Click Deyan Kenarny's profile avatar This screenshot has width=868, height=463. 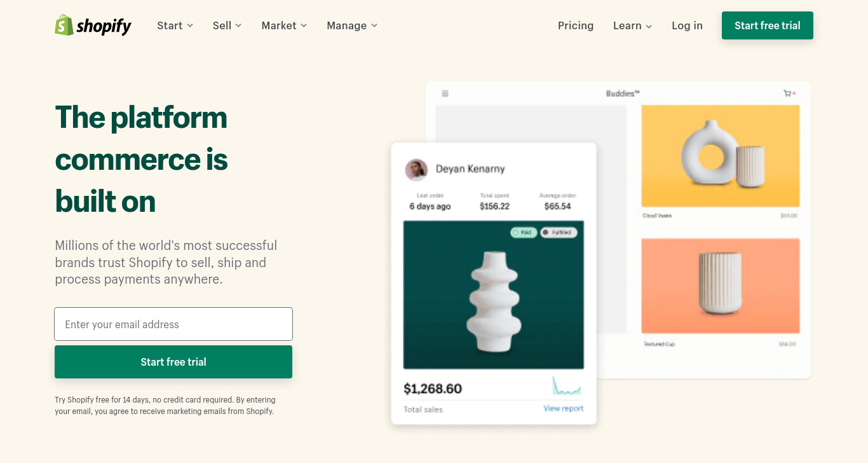tap(416, 170)
